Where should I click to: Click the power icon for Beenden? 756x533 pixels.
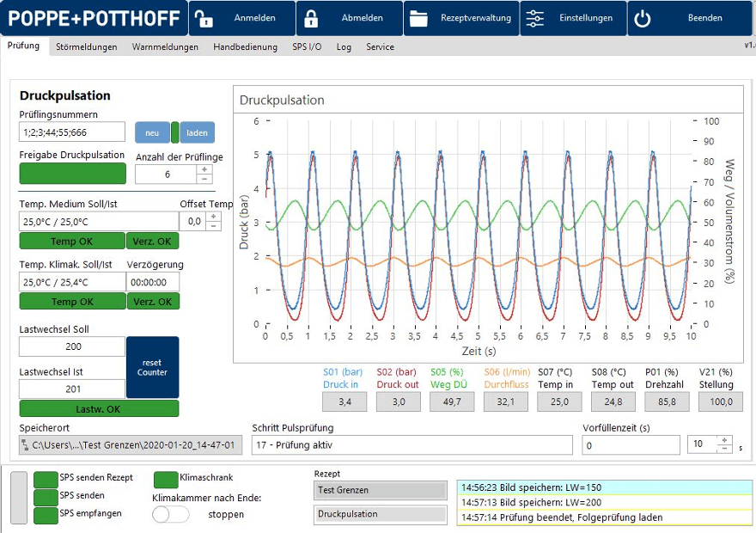[643, 18]
